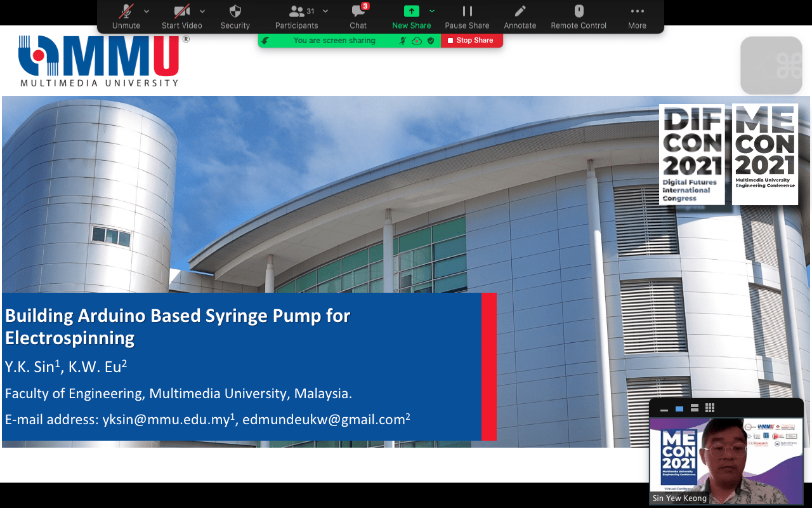Click the Sin Yew Keong name label
Viewport: 812px width, 508px height.
[679, 498]
